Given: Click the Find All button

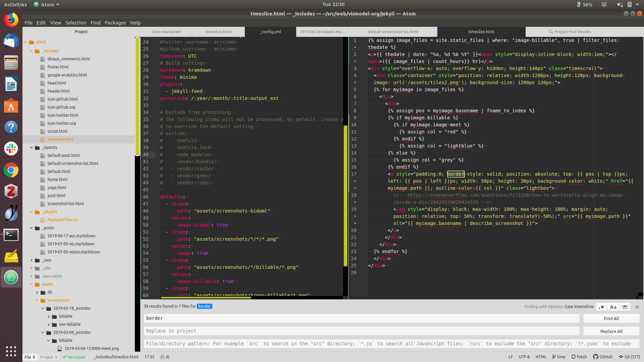Looking at the screenshot, I should coord(611,318).
